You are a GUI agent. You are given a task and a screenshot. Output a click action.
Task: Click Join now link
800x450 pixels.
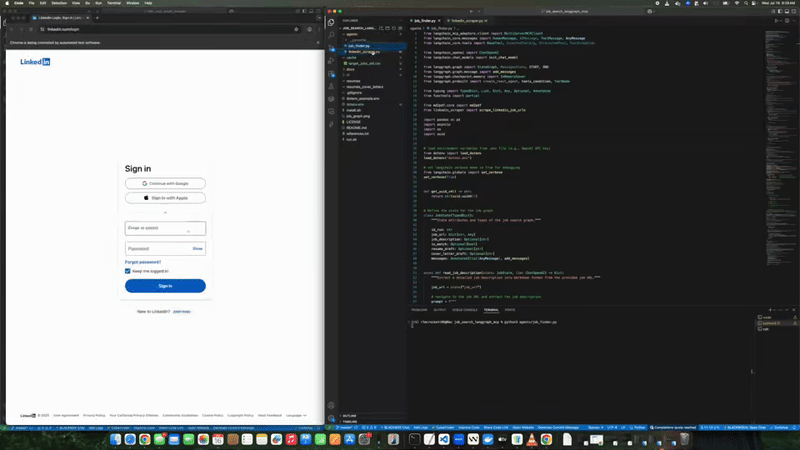click(182, 311)
